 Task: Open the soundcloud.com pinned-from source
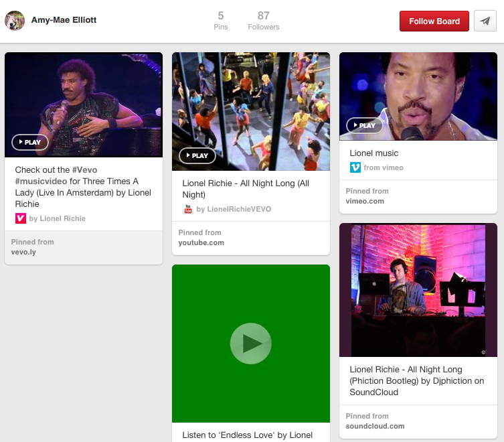click(x=375, y=426)
